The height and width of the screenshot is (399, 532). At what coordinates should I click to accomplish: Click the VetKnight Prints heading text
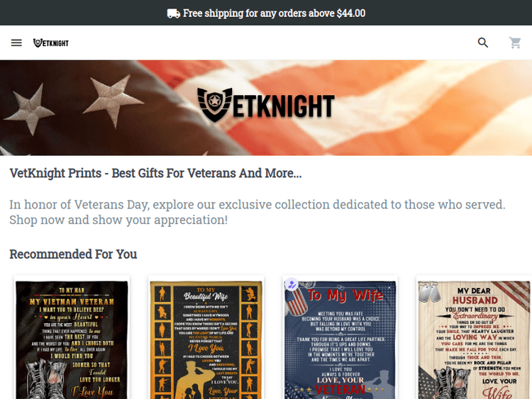click(x=155, y=173)
